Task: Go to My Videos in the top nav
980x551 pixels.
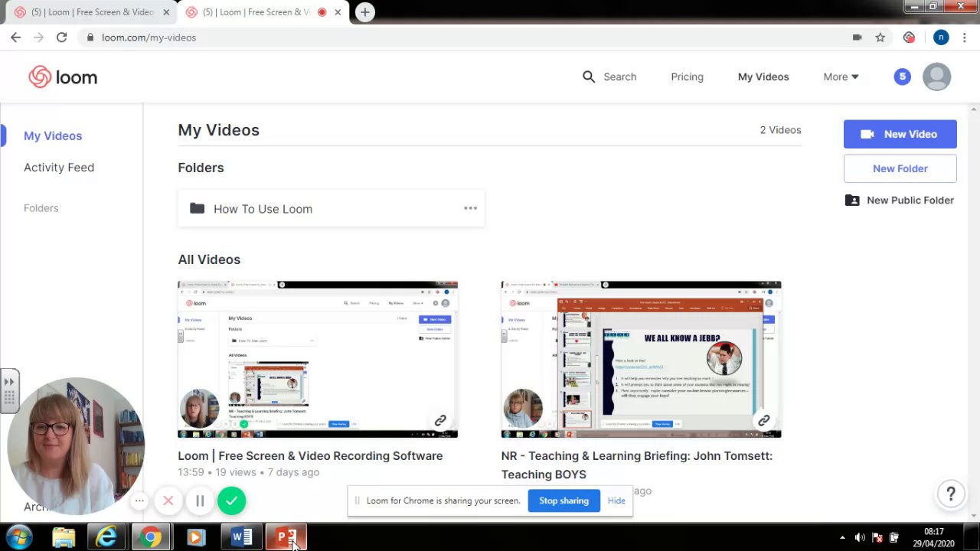Action: click(x=763, y=77)
